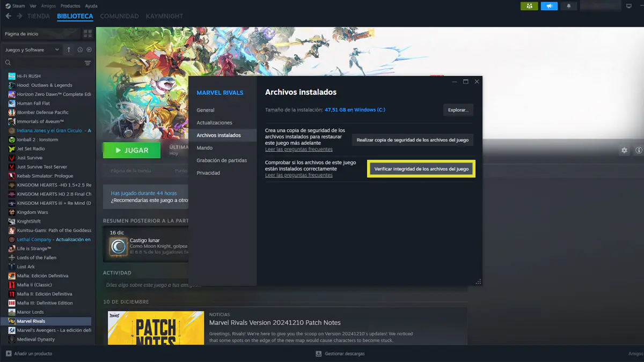This screenshot has width=644, height=362.
Task: Click the add product plus icon
Action: tap(8, 354)
